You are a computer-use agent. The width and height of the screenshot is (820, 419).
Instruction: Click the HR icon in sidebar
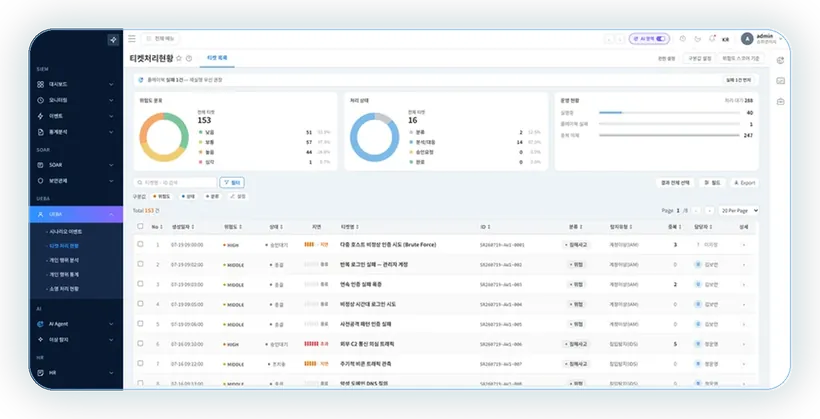coord(41,373)
